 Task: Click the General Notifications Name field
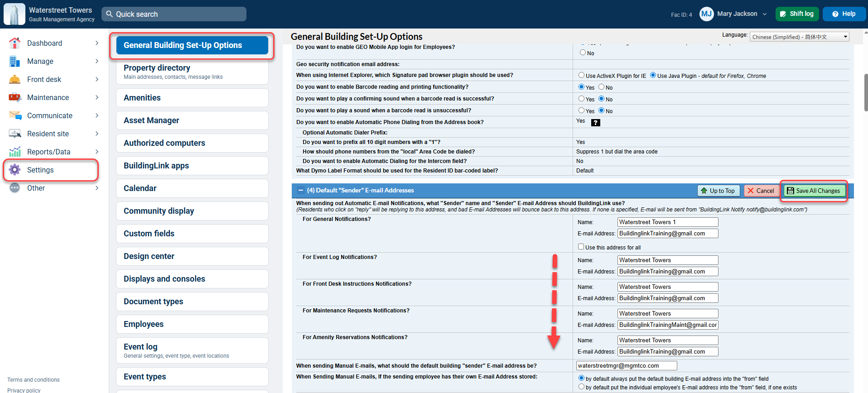[x=668, y=222]
